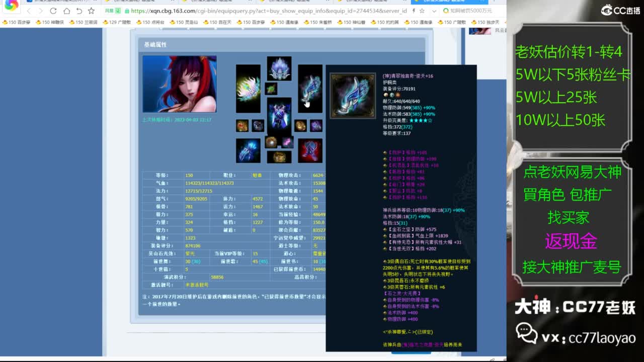Click the equipment score value 874106
The height and width of the screenshot is (362, 644).
[193, 246]
